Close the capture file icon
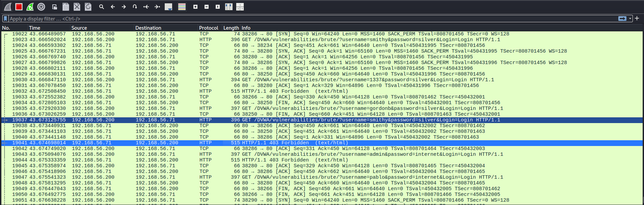The height and width of the screenshot is (205, 644). 77,7
